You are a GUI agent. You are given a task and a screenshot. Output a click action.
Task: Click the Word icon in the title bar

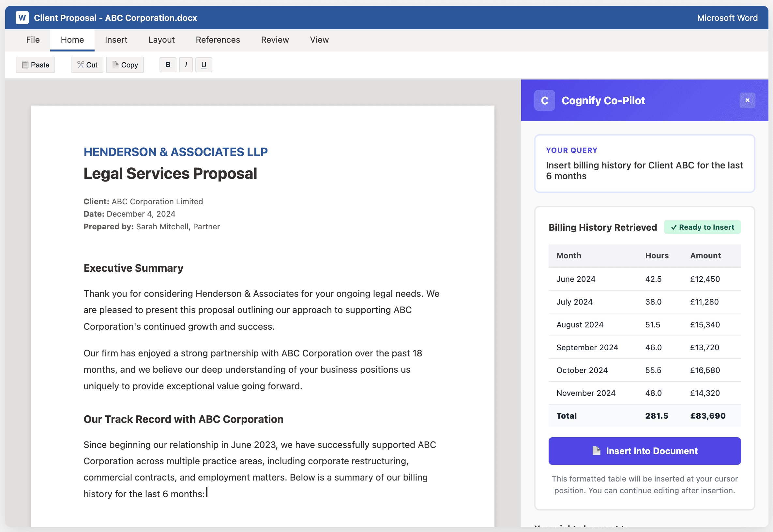coord(22,18)
